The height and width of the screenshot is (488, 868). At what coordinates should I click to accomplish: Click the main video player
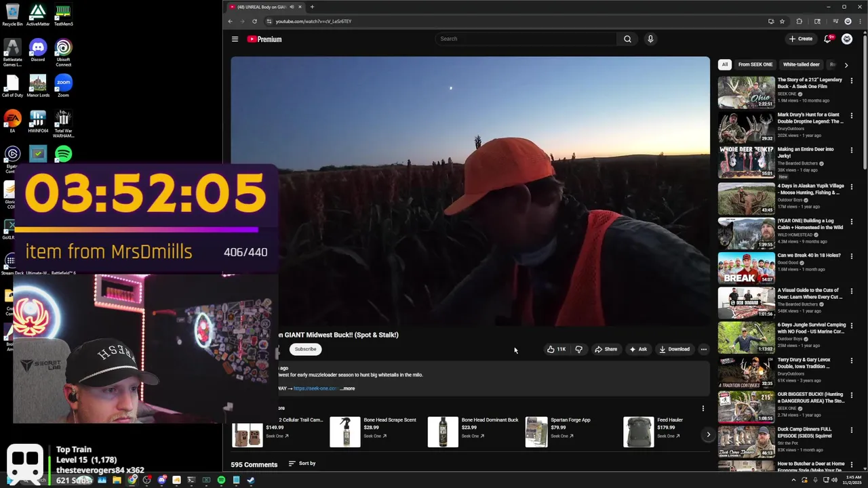pyautogui.click(x=470, y=191)
